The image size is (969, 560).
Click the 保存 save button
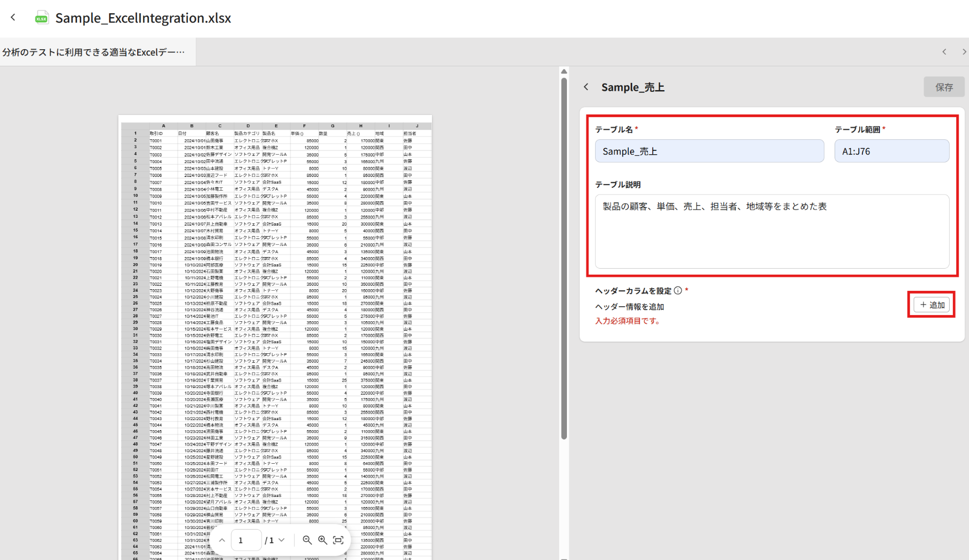(x=944, y=87)
